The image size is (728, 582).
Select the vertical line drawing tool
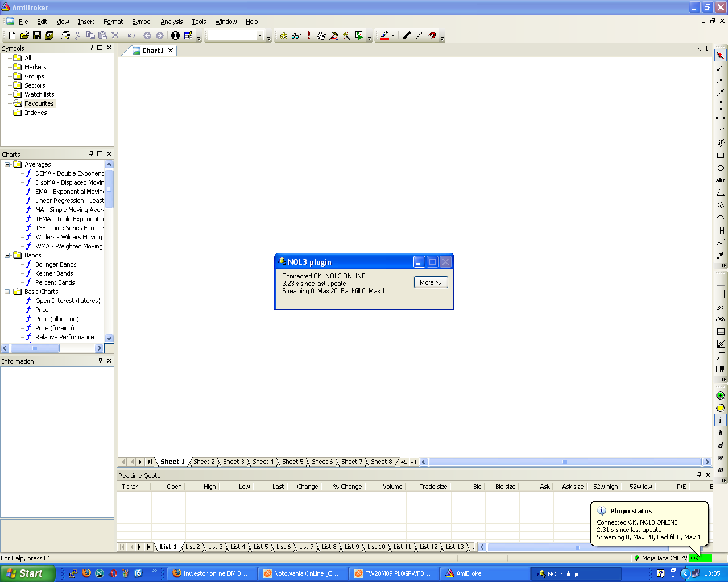click(721, 105)
